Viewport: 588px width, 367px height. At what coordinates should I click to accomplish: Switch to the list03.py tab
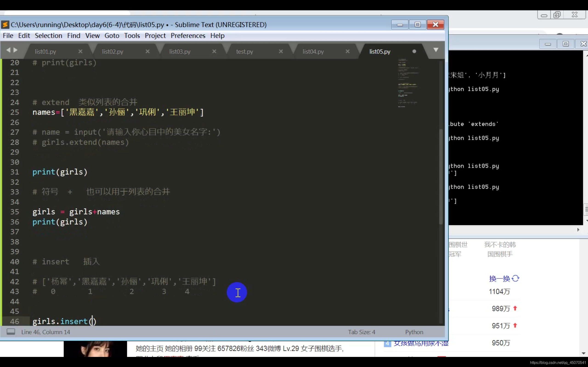[180, 51]
